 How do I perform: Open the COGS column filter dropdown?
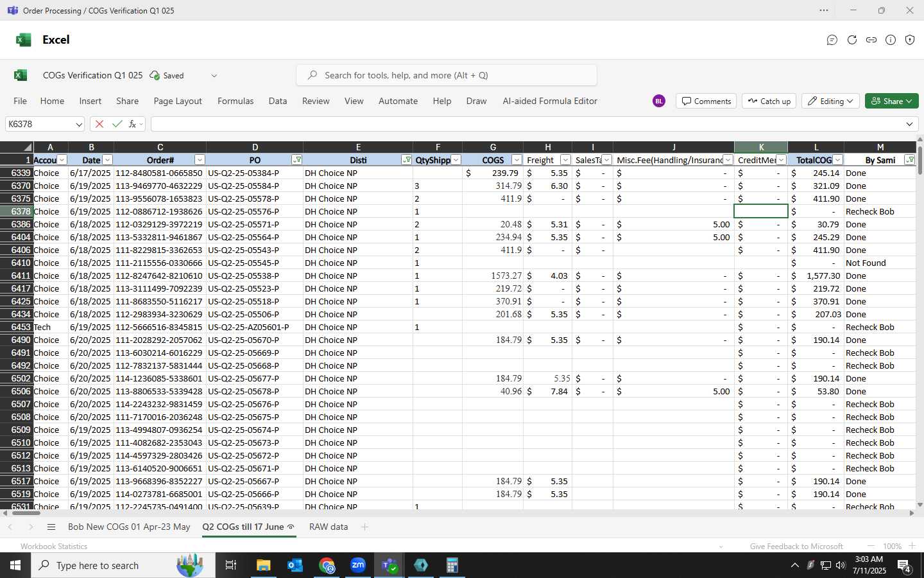[517, 160]
